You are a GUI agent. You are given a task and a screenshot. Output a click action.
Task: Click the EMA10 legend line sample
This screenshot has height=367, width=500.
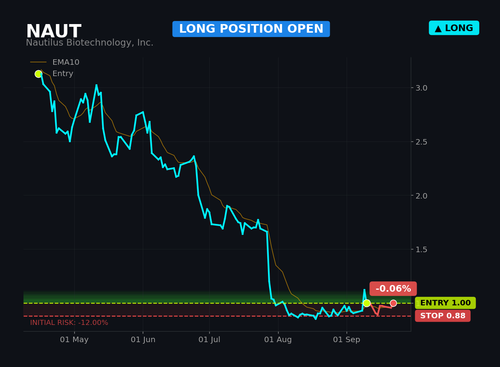(x=38, y=62)
